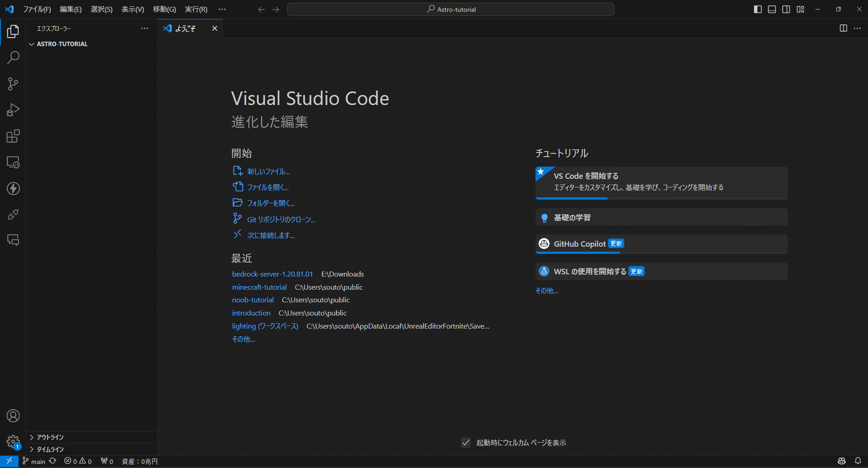Open the 選択(S) menu
Image resolution: width=868 pixels, height=468 pixels.
coord(101,10)
